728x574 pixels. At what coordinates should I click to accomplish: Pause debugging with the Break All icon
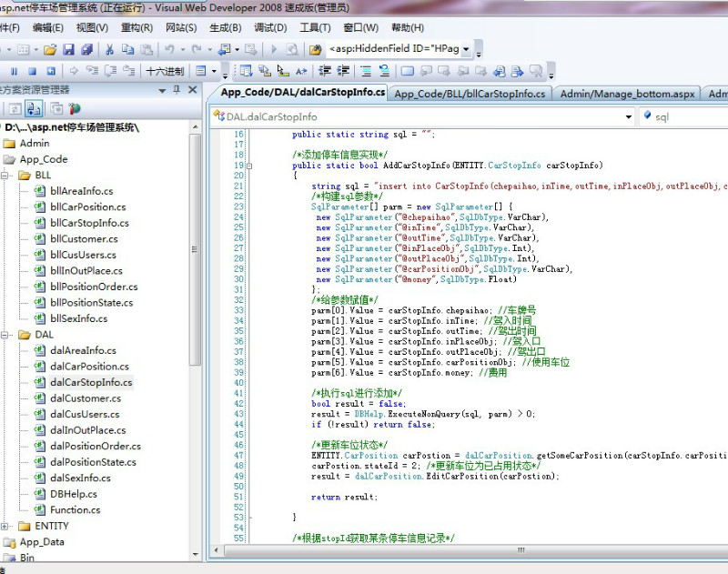[14, 71]
